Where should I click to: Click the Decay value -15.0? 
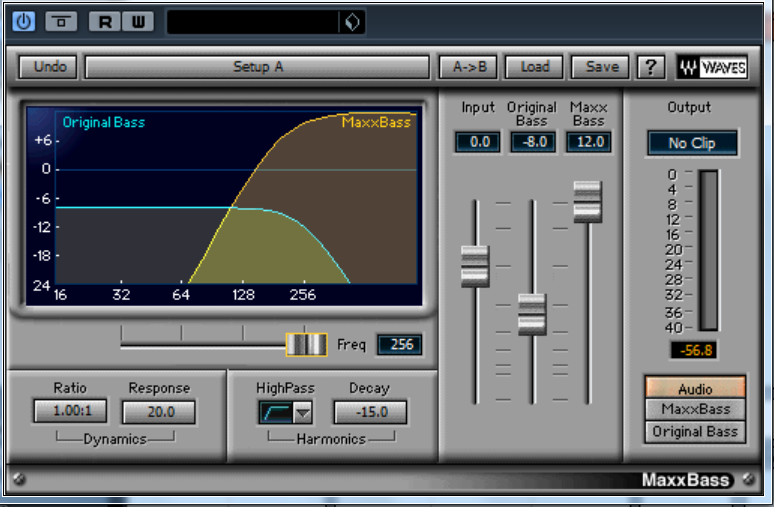pos(370,412)
